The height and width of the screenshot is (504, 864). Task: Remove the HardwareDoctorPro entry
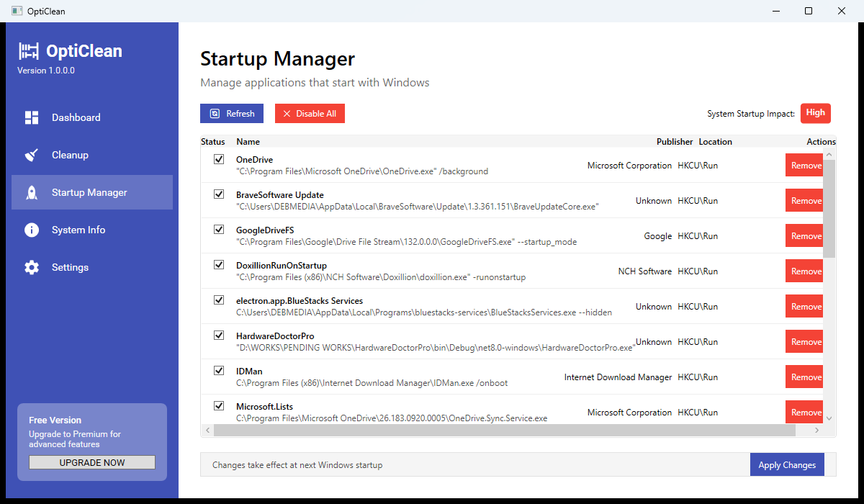805,342
